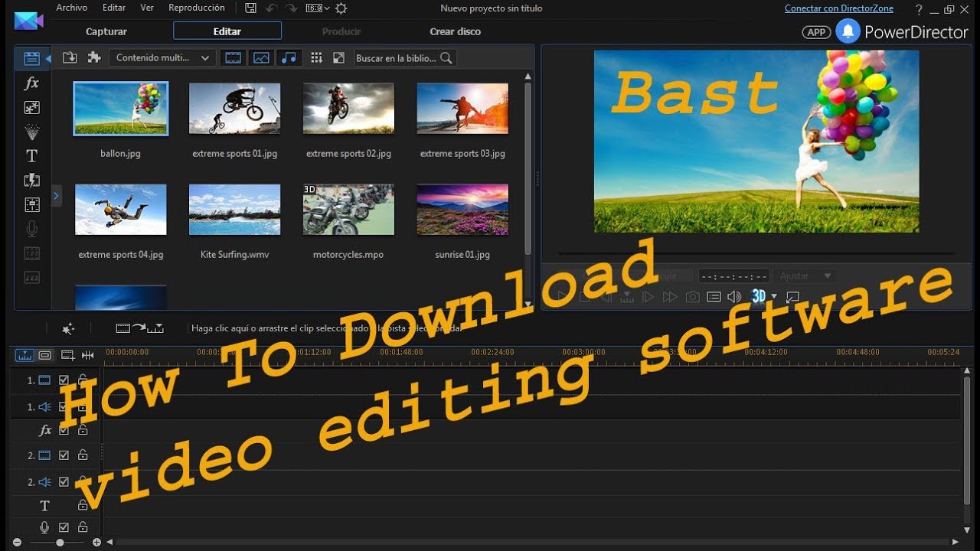Click the Import media icon
This screenshot has width=980, height=551.
(70, 57)
